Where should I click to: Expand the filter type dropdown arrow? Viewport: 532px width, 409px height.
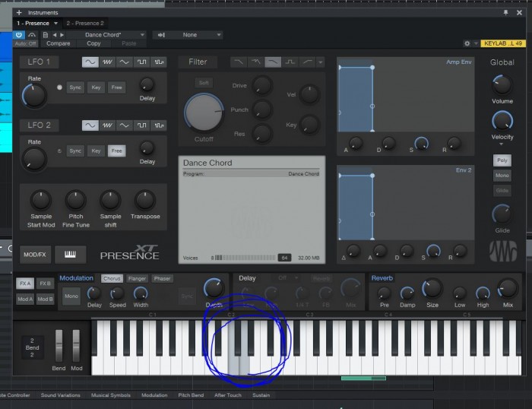(x=320, y=62)
